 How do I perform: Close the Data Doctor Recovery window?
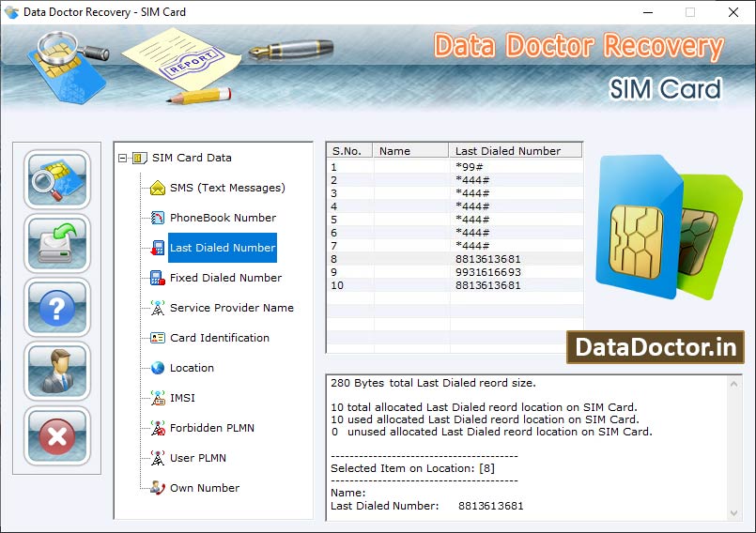pyautogui.click(x=733, y=12)
